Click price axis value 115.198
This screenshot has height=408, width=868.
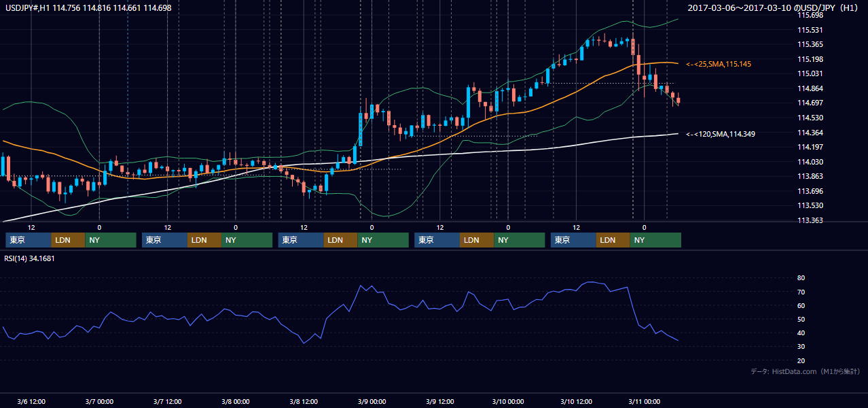pos(810,59)
